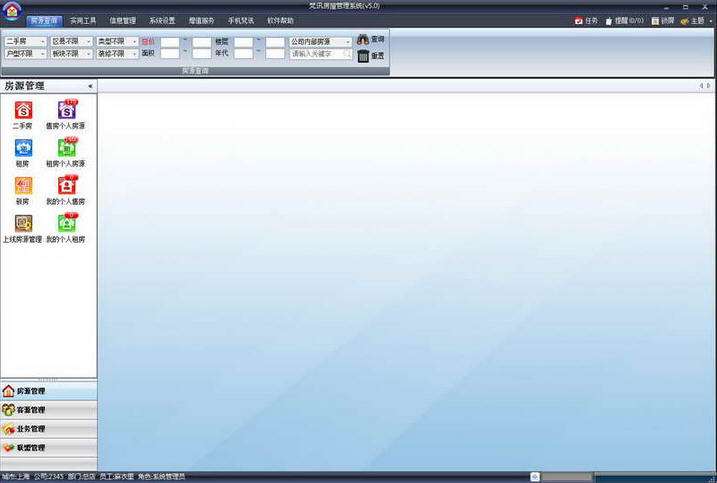Click the 查询 binoculars search button
The height and width of the screenshot is (483, 717).
(x=370, y=40)
